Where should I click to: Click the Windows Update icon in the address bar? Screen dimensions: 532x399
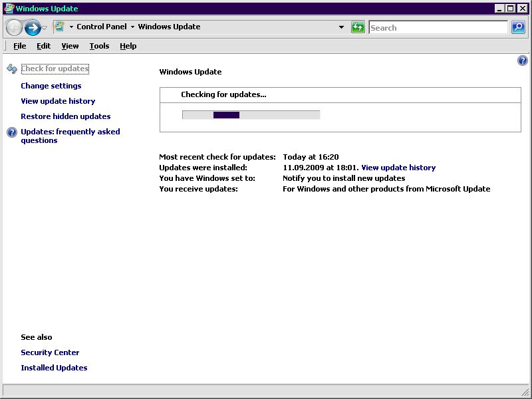59,27
